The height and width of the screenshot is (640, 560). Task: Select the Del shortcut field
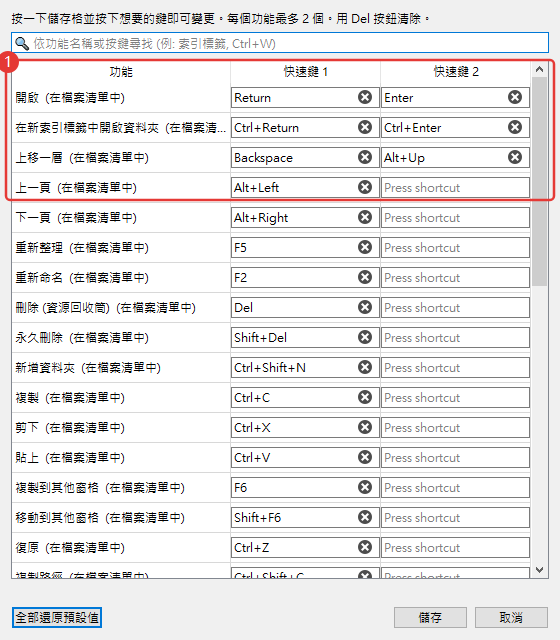pyautogui.click(x=305, y=307)
